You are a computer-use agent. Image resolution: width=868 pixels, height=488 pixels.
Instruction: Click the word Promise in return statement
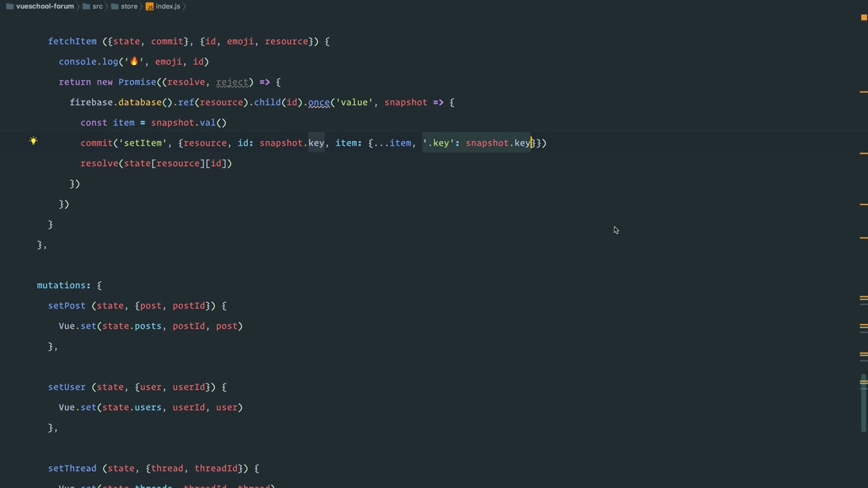coord(137,82)
